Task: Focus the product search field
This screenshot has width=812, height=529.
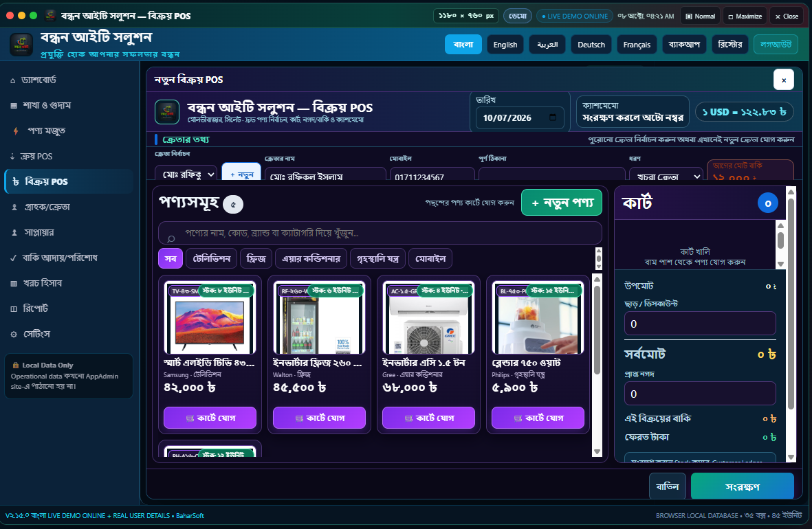Action: (380, 233)
